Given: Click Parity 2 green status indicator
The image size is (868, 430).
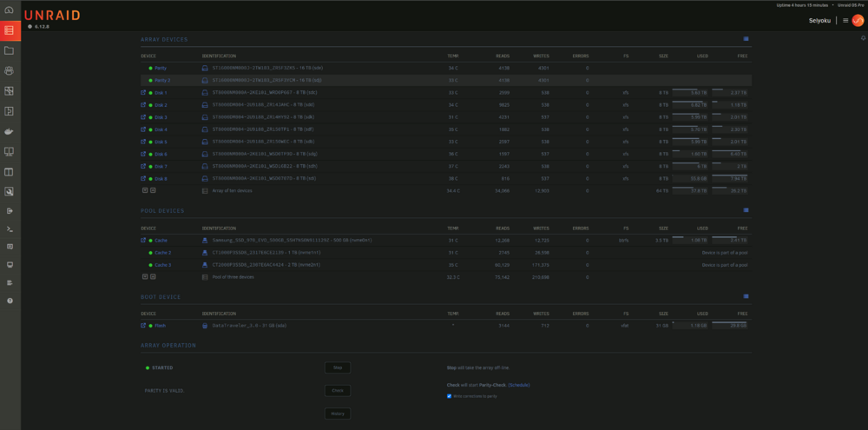Looking at the screenshot, I should [150, 80].
